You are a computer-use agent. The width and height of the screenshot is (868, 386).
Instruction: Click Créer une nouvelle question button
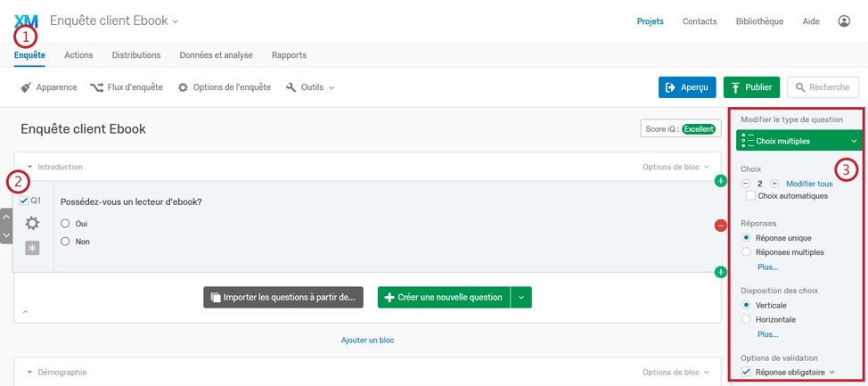444,298
